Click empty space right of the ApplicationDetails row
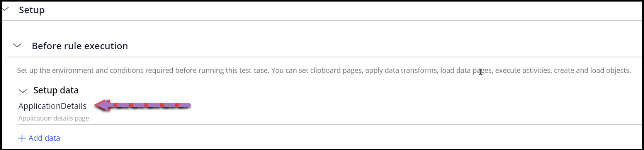This screenshot has height=150, width=644. 417,106
